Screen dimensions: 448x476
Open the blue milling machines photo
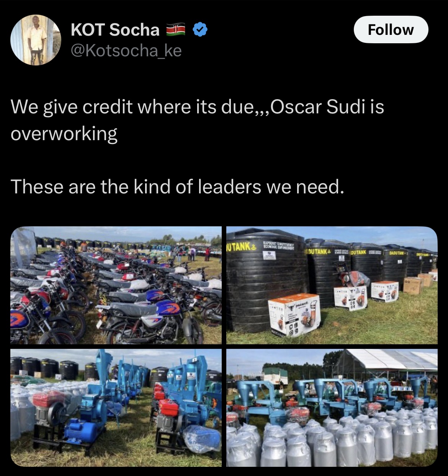(x=116, y=408)
